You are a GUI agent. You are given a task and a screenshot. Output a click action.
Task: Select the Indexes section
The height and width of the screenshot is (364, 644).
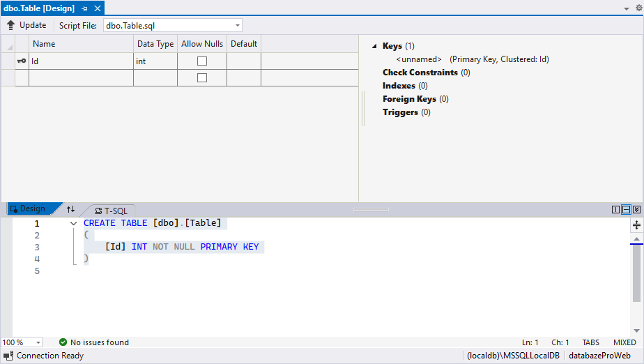(405, 86)
